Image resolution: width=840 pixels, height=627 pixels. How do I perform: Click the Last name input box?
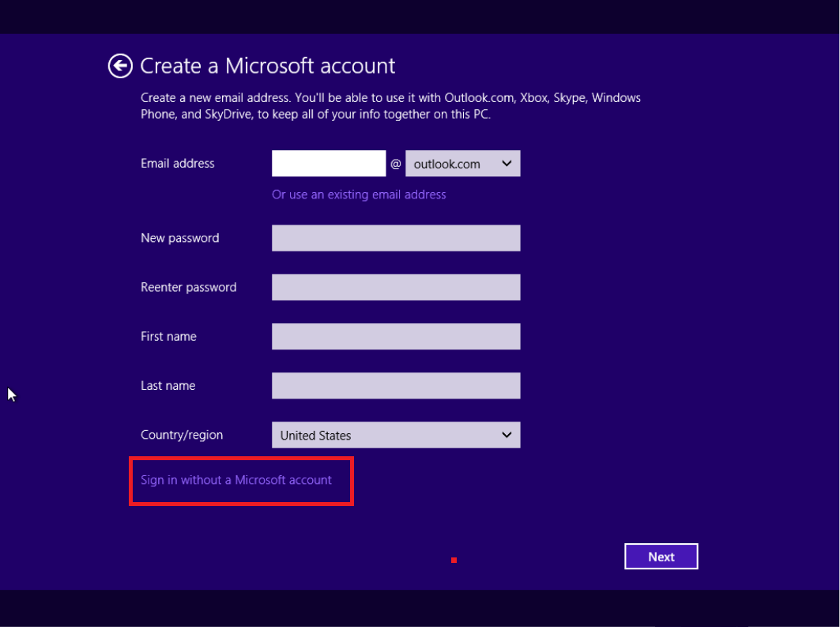click(396, 386)
